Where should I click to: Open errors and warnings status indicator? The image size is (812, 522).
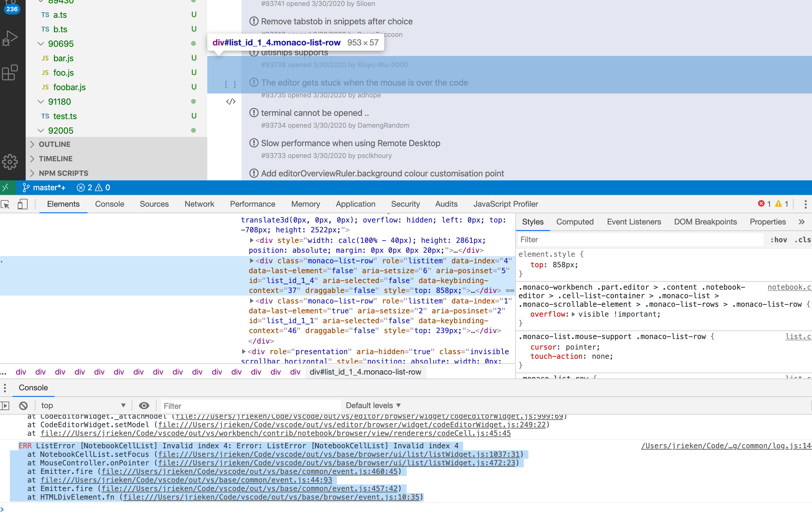pyautogui.click(x=93, y=188)
